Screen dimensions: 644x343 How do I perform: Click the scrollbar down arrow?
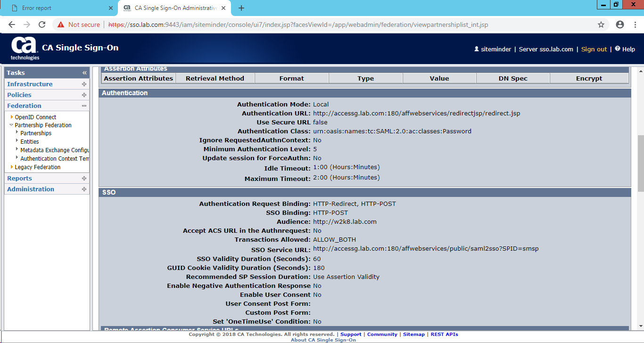point(640,326)
